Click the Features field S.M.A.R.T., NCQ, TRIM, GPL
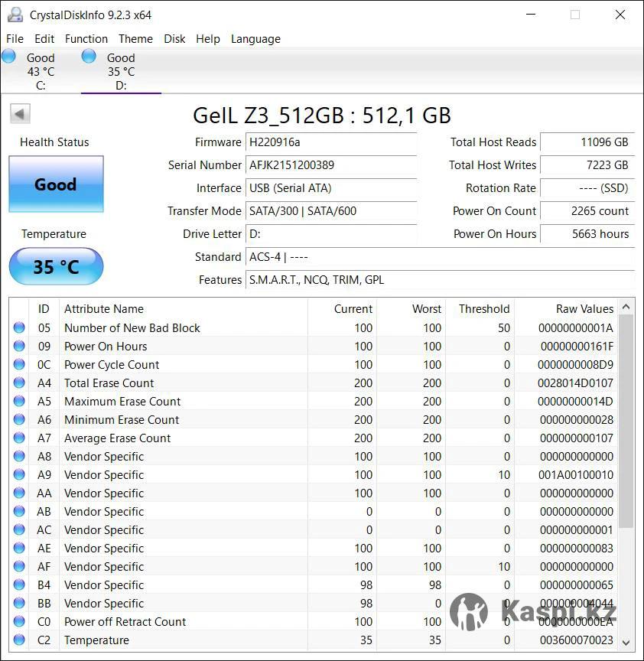This screenshot has height=661, width=644. click(440, 280)
